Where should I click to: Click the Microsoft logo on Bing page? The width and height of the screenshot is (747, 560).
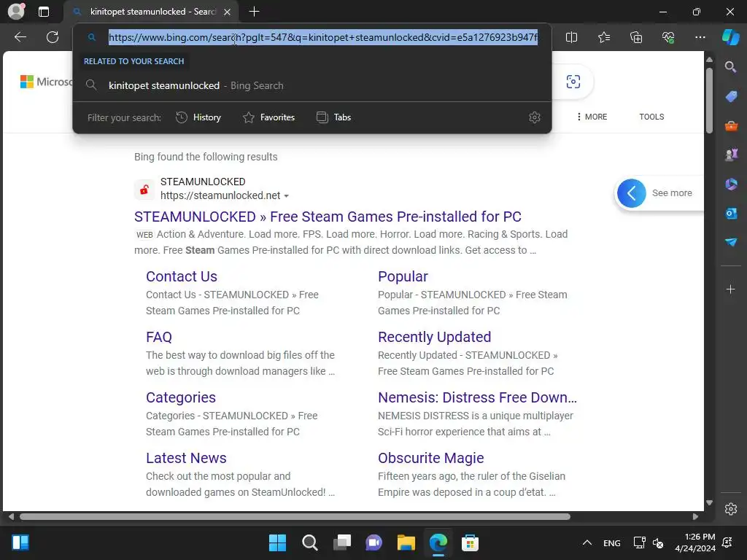(47, 82)
